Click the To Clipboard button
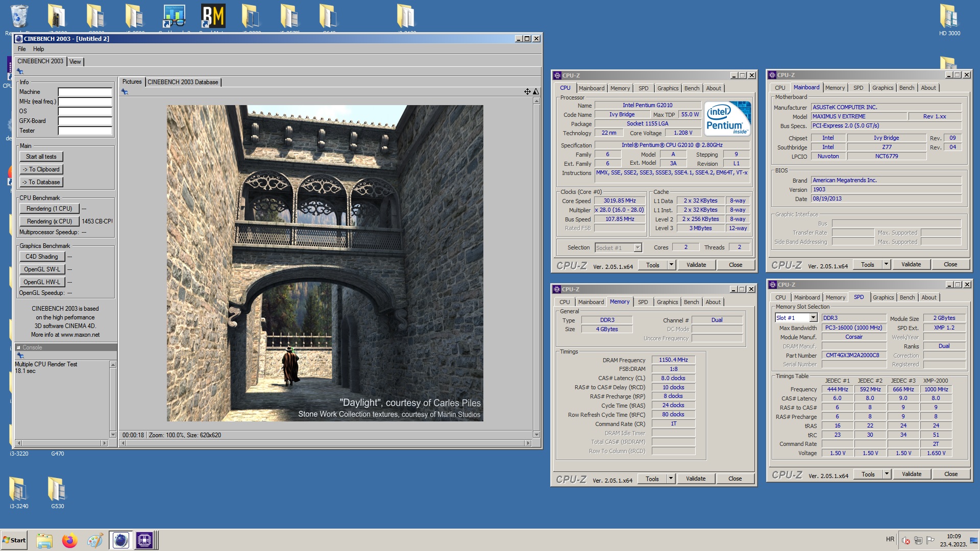980x551 pixels. (x=41, y=169)
